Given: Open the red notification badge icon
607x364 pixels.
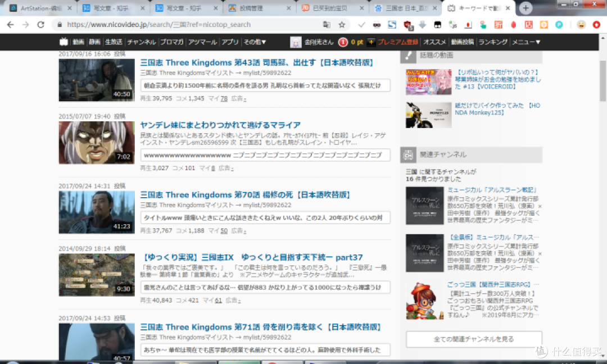Looking at the screenshot, I should pos(343,42).
